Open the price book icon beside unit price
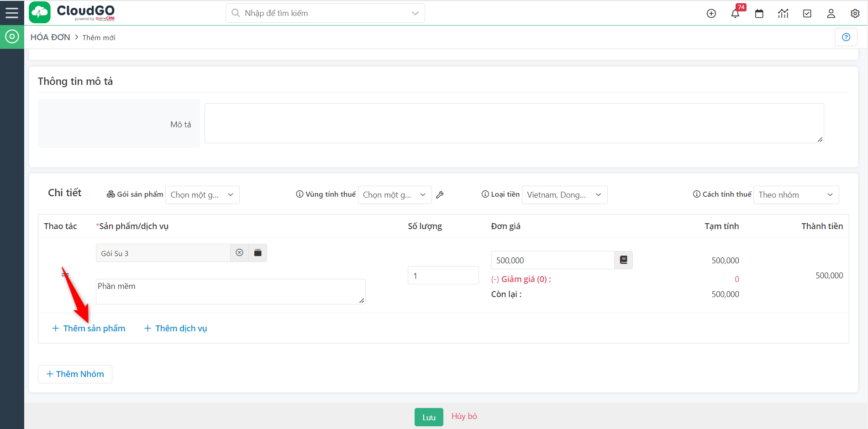868x429 pixels. (623, 260)
